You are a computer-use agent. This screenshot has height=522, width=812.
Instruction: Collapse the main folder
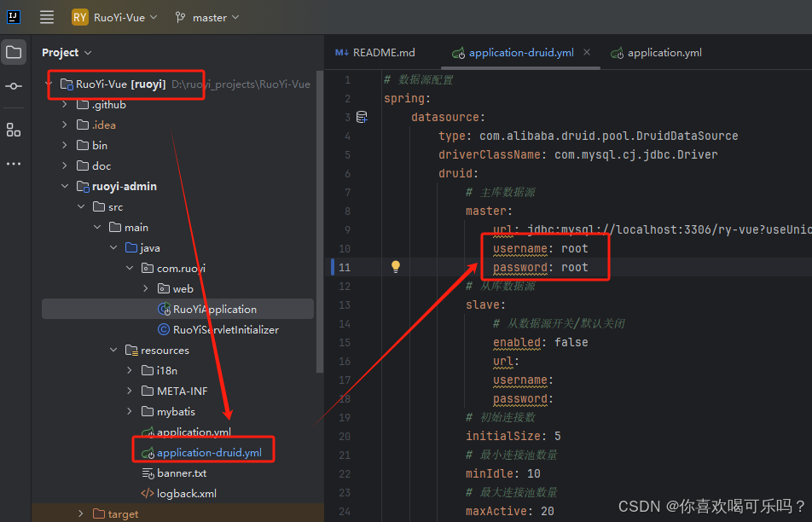coord(97,227)
